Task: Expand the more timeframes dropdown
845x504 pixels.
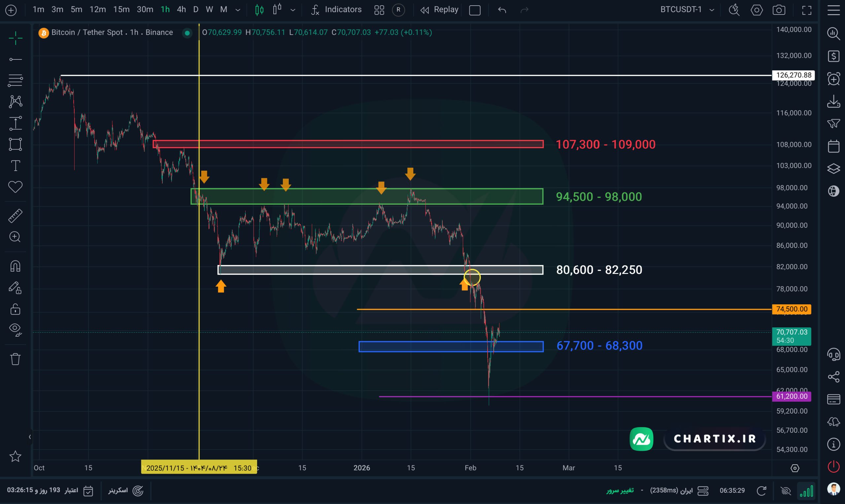Action: (238, 10)
